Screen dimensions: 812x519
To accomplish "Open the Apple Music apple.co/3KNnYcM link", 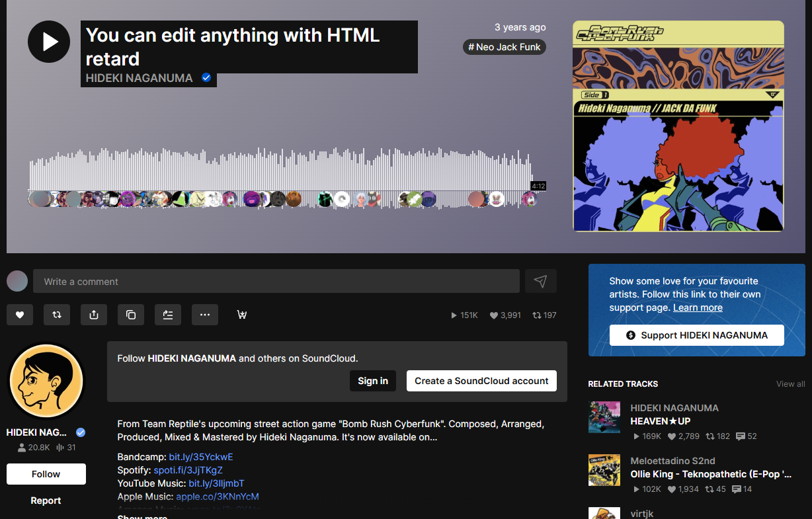I will click(218, 497).
